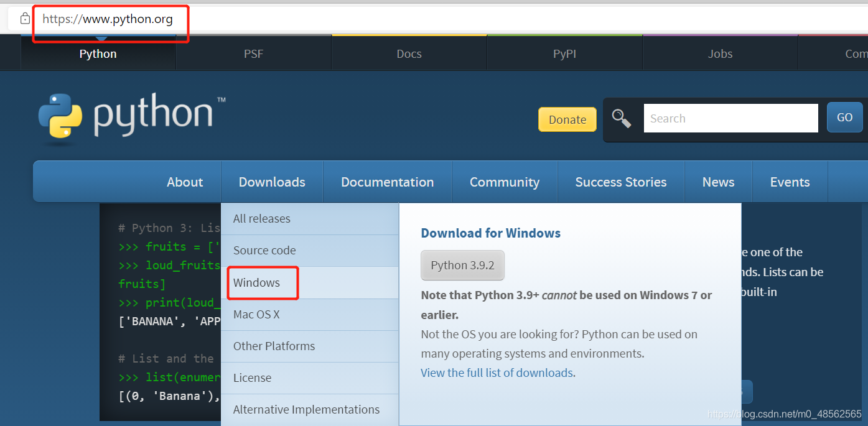Open License from Downloads dropdown
Screen dimensions: 868x426
310,378
